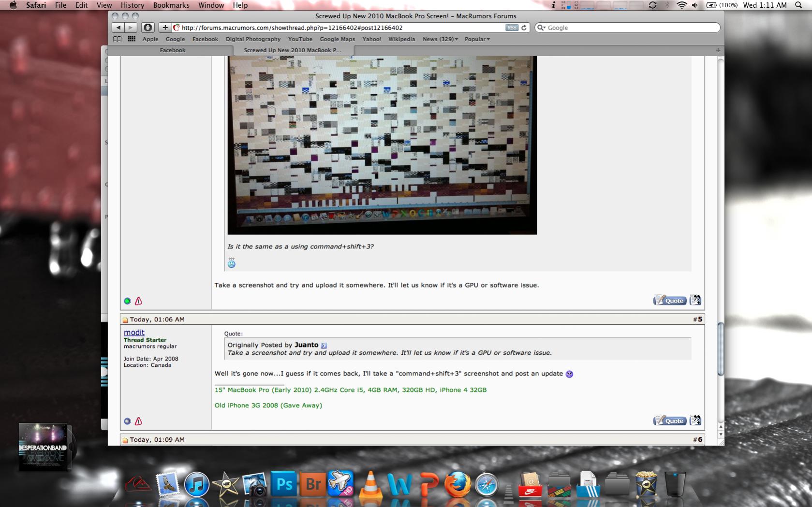This screenshot has width=812, height=507.
Task: Click Juanto's green online status indicator
Action: (127, 301)
